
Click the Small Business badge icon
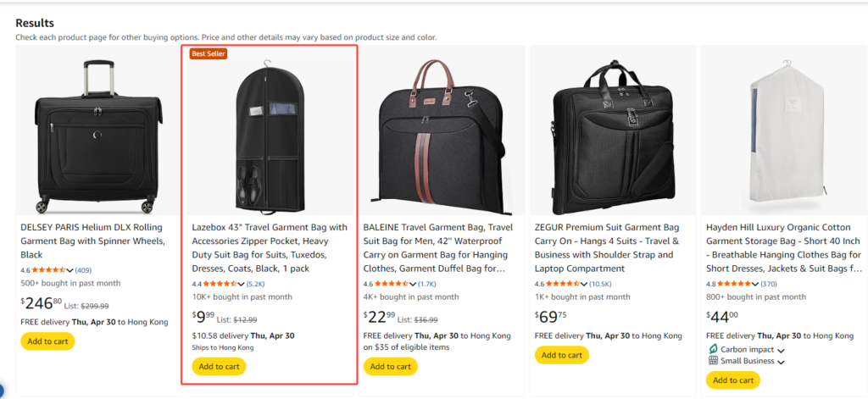(713, 361)
